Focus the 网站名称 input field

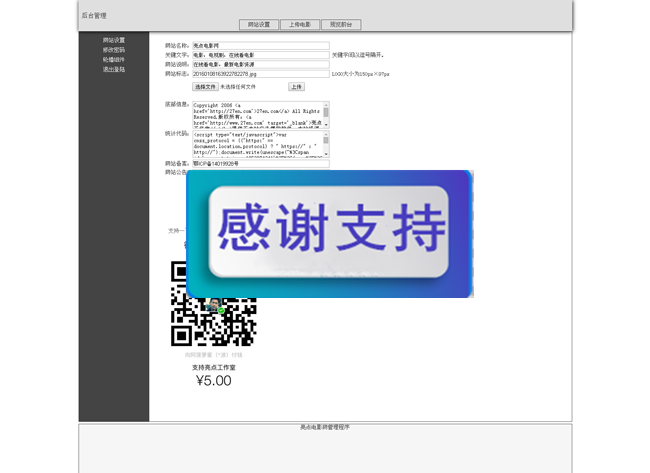click(x=261, y=46)
